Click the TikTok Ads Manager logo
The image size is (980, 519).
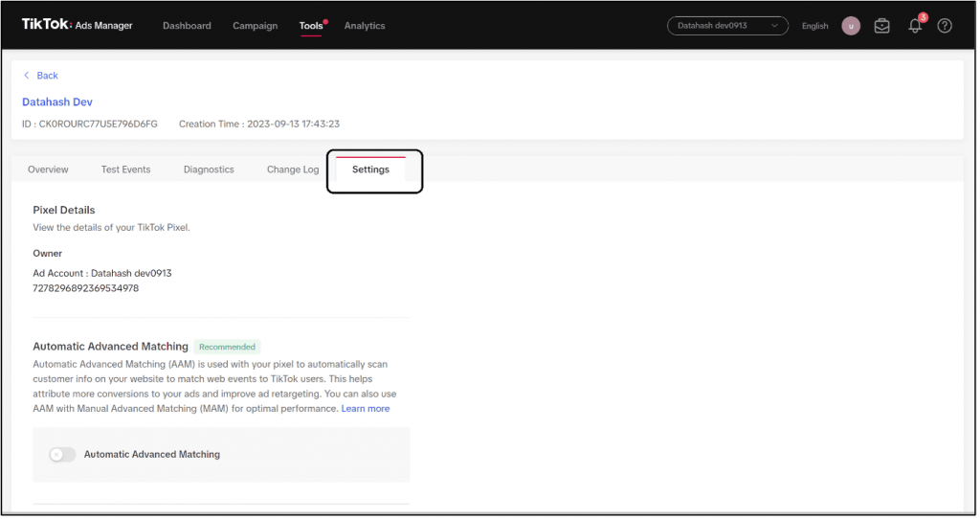click(x=78, y=25)
